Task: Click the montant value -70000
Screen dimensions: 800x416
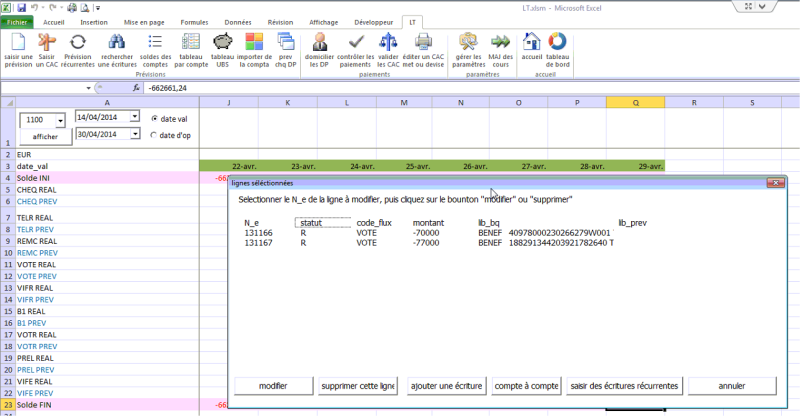Action: click(426, 233)
